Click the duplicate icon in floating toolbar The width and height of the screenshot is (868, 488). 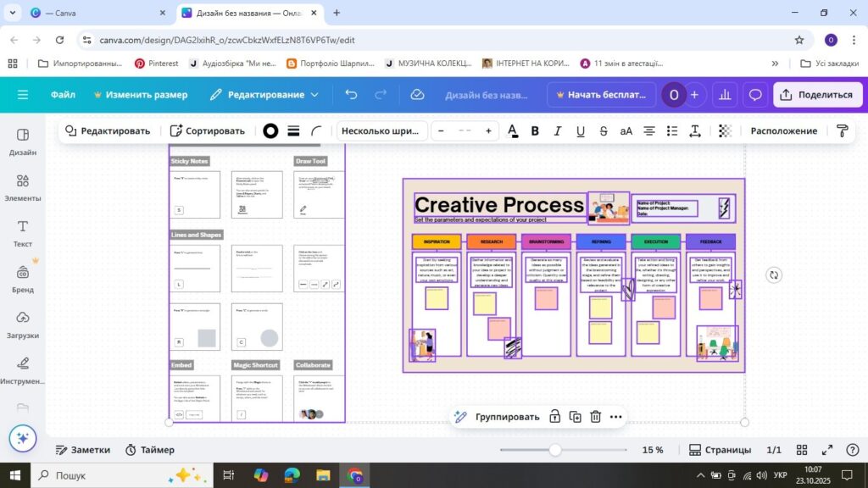[x=575, y=417]
